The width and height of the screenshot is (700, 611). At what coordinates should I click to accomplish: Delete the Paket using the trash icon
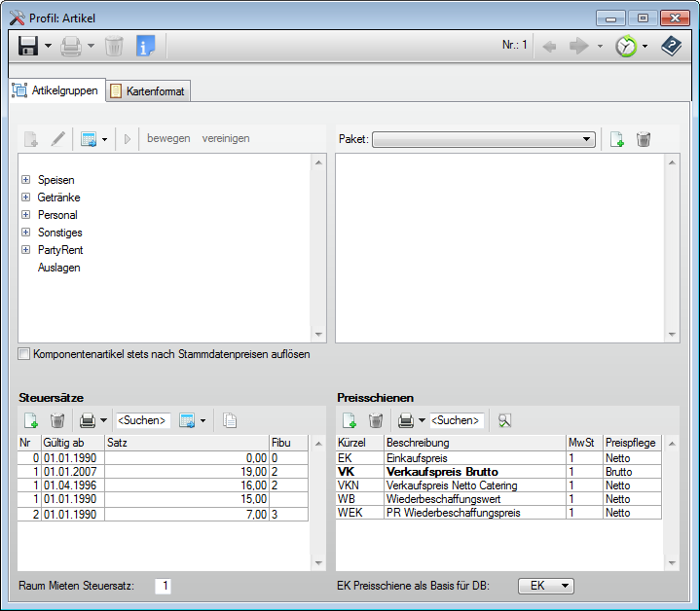pyautogui.click(x=643, y=139)
